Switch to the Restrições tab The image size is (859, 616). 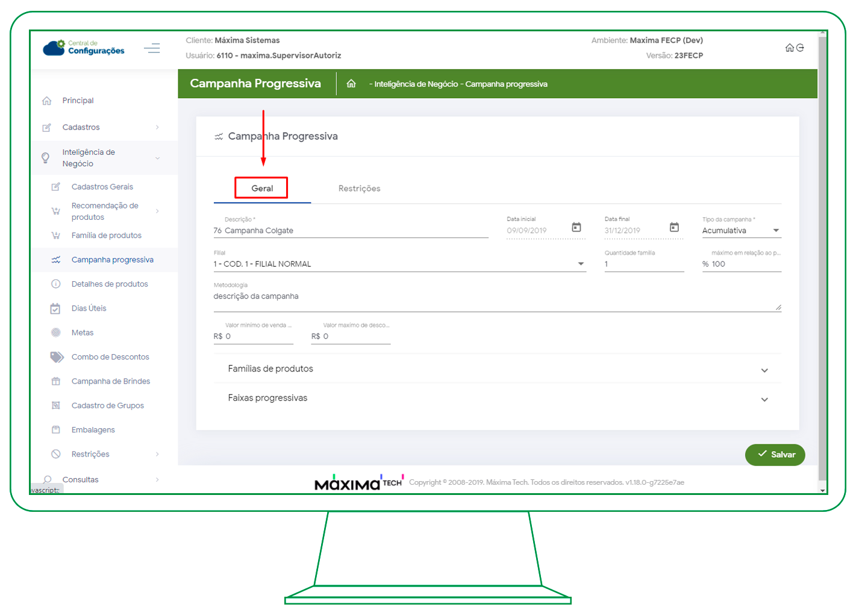point(359,188)
